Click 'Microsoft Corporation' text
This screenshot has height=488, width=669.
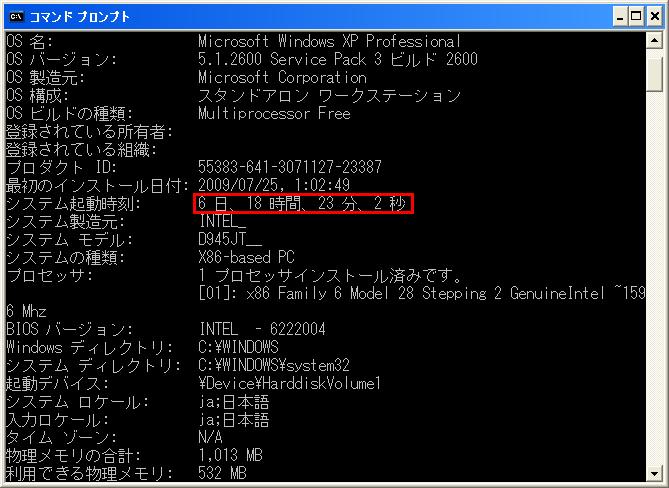pos(282,77)
